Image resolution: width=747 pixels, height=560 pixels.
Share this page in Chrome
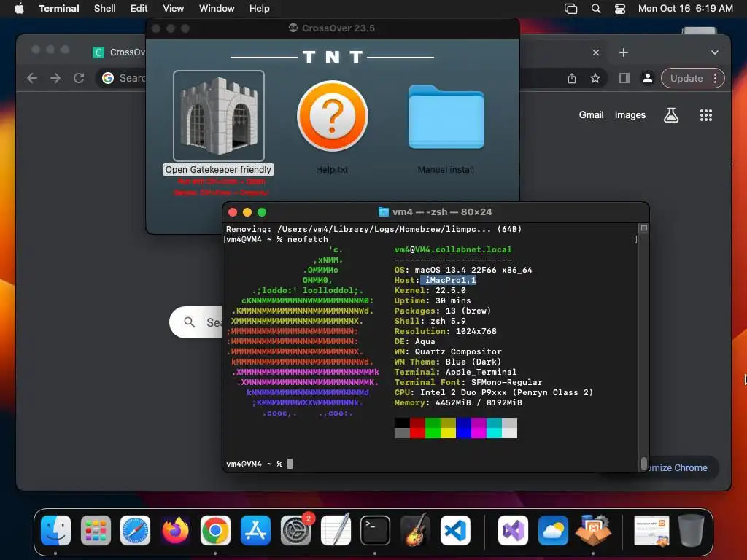click(x=572, y=78)
